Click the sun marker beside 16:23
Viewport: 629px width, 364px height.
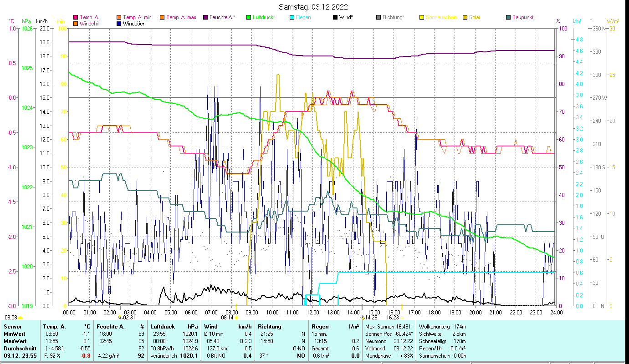tap(402, 318)
